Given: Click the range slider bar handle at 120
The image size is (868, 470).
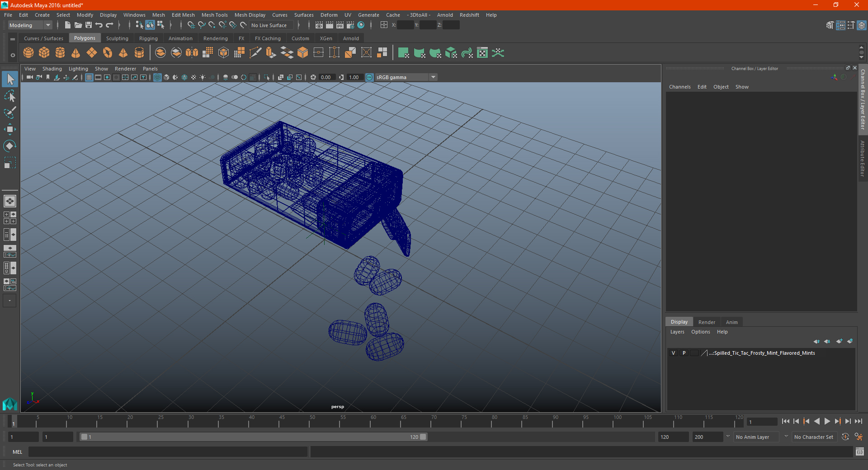Looking at the screenshot, I should pyautogui.click(x=423, y=437).
